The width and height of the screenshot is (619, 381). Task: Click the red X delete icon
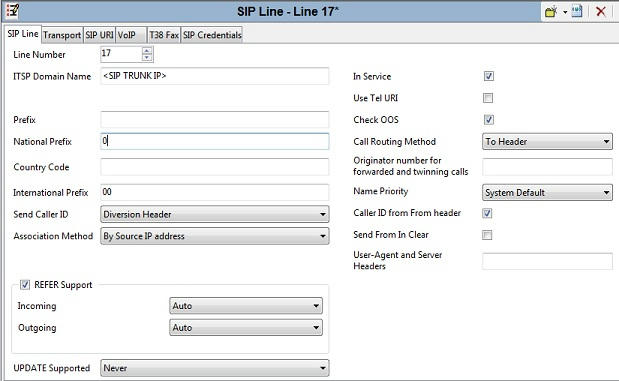tap(601, 11)
